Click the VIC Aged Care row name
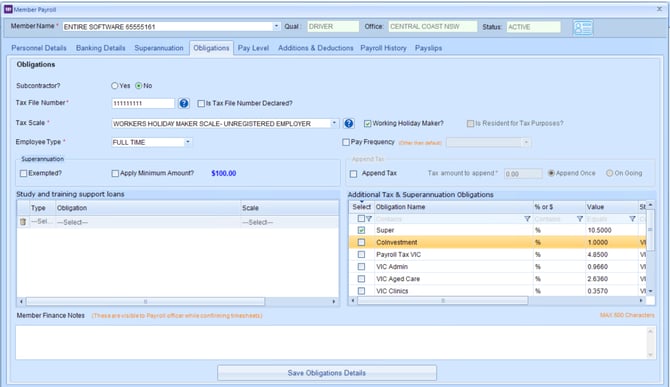This screenshot has width=670, height=387. pos(398,279)
